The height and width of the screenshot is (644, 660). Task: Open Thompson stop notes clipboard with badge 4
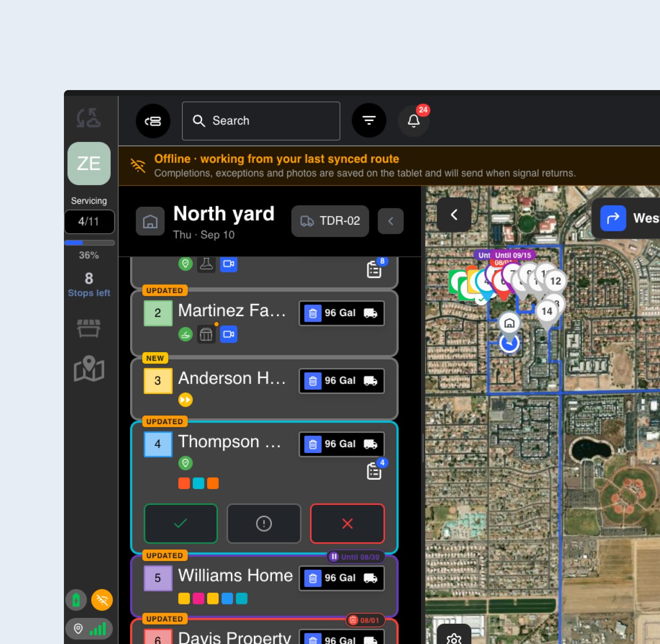(375, 471)
